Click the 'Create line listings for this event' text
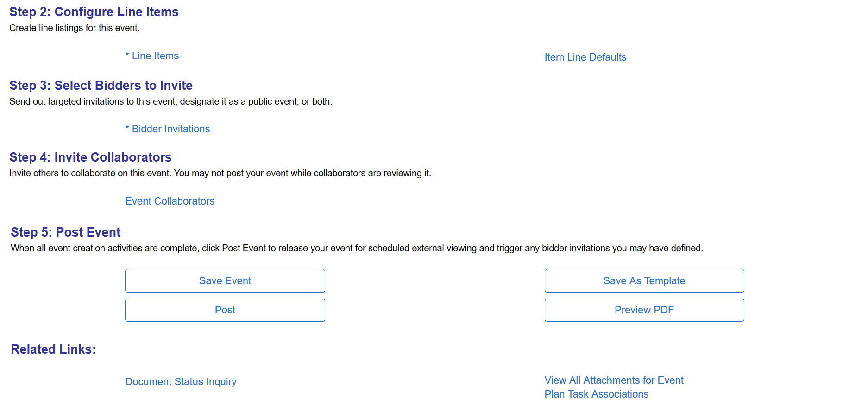Image resolution: width=868 pixels, height=411 pixels. 75,28
